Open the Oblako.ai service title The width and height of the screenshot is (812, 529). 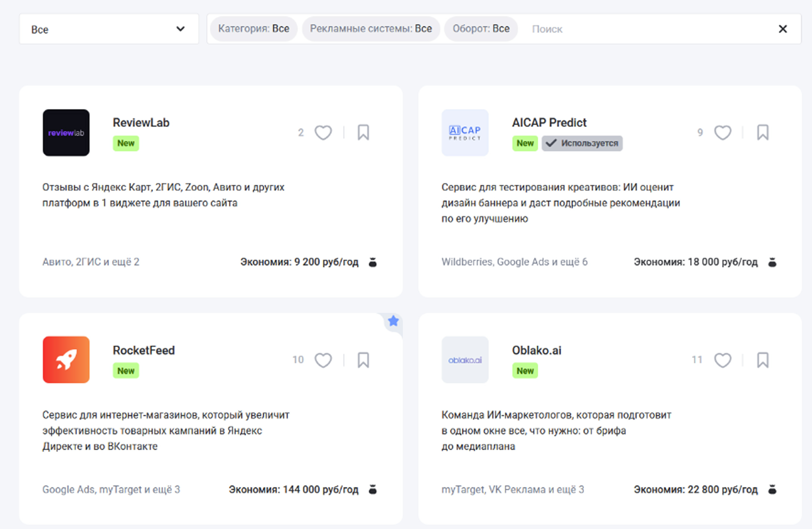[x=536, y=350]
